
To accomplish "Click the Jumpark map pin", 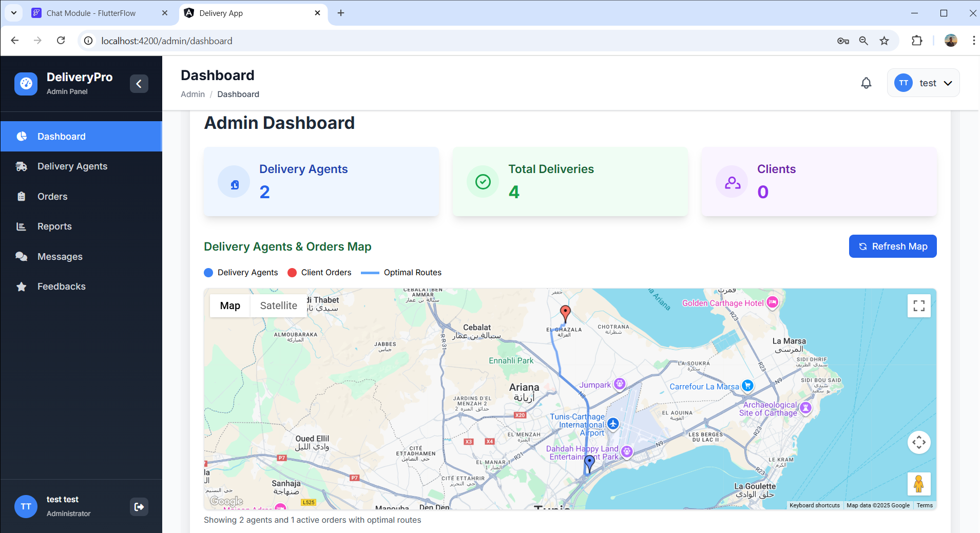I will tap(620, 384).
